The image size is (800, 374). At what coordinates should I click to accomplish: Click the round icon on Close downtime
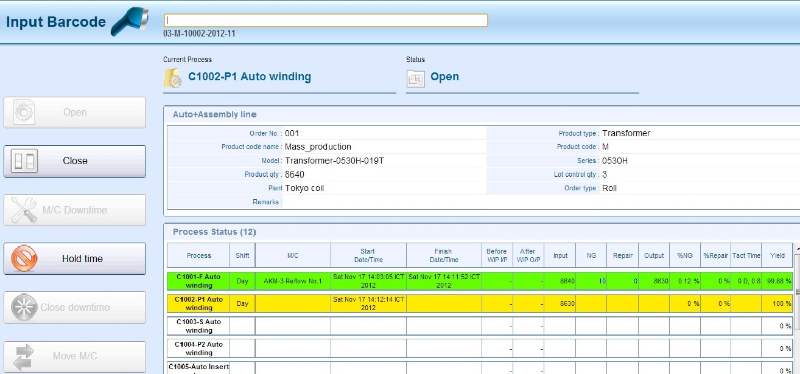tap(24, 307)
